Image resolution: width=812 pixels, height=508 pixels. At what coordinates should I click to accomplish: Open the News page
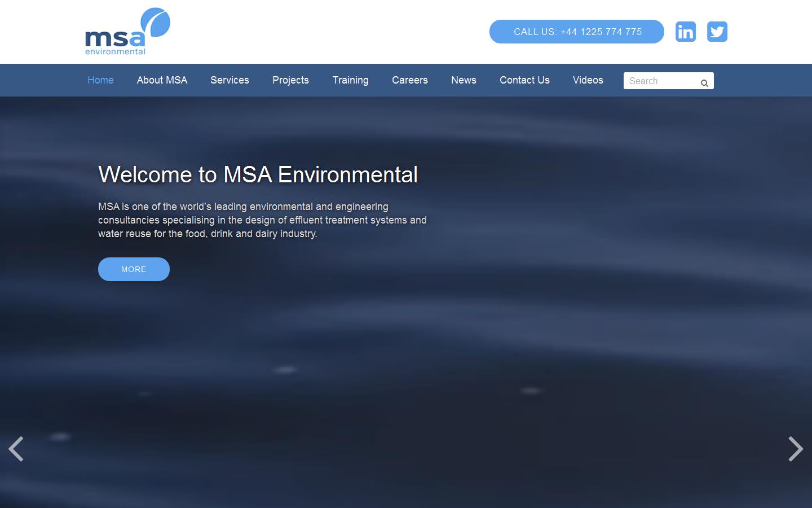pyautogui.click(x=464, y=80)
